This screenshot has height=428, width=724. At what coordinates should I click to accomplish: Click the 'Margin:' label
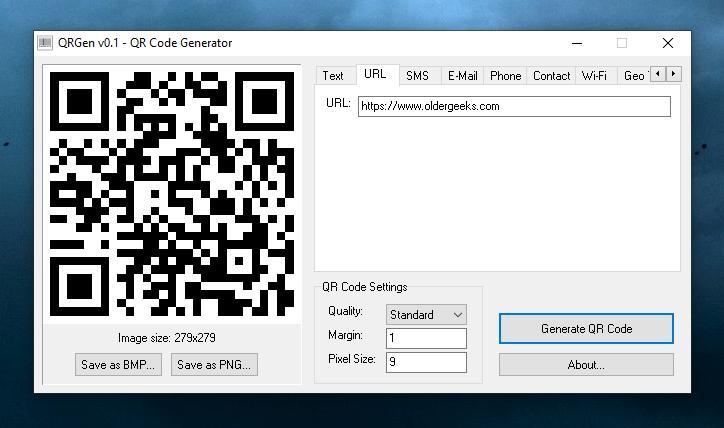point(345,335)
